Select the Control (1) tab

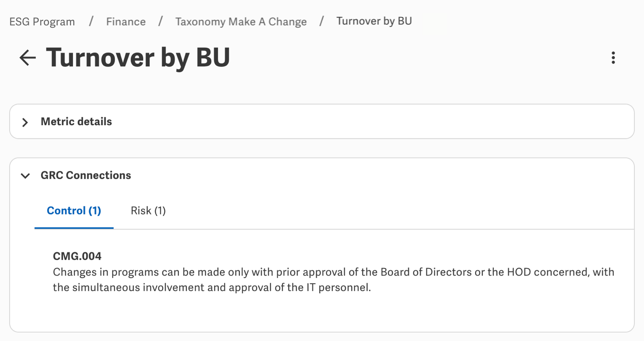coord(74,211)
